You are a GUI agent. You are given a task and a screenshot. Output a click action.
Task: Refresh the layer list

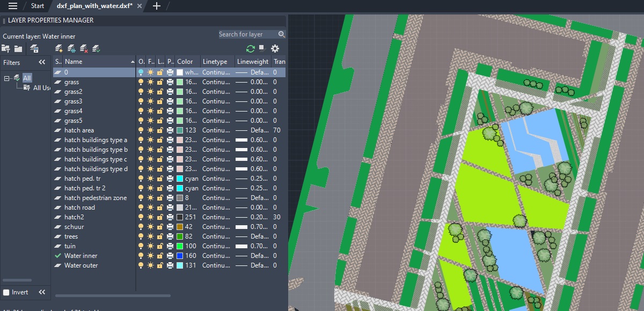pyautogui.click(x=250, y=49)
